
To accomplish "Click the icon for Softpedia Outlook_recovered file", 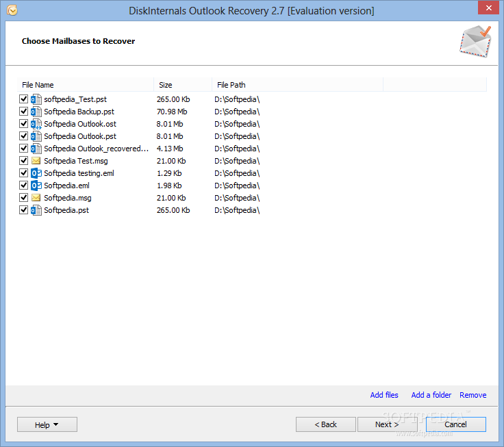I will 36,149.
